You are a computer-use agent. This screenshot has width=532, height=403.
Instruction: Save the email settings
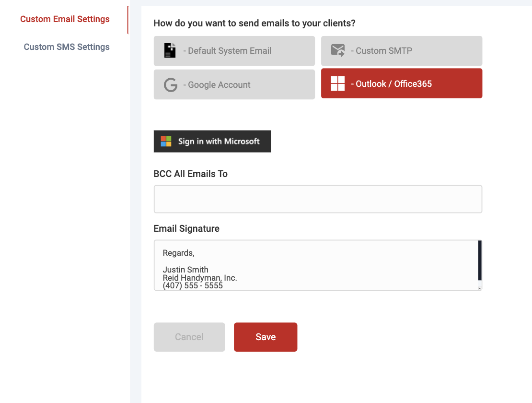tap(266, 337)
